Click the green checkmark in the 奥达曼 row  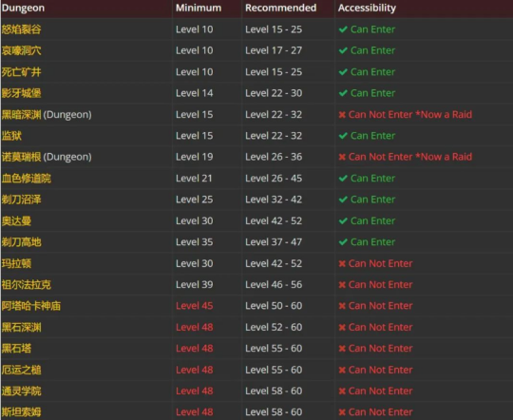click(343, 221)
